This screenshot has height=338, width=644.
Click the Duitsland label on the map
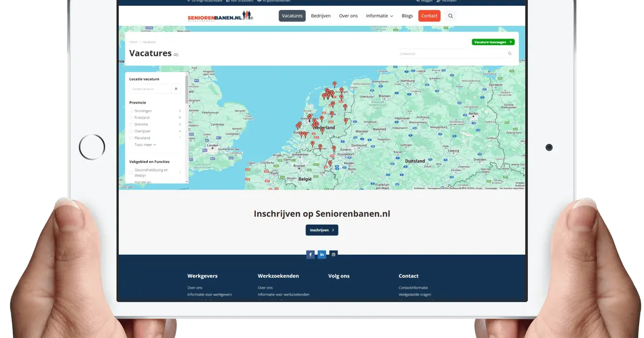pyautogui.click(x=415, y=161)
